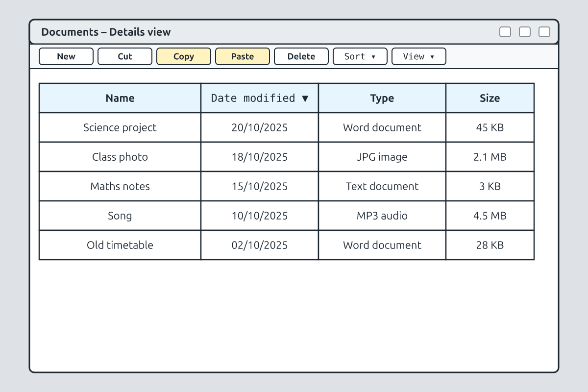Click the 28 KB size cell
588x392 pixels.
(x=490, y=245)
